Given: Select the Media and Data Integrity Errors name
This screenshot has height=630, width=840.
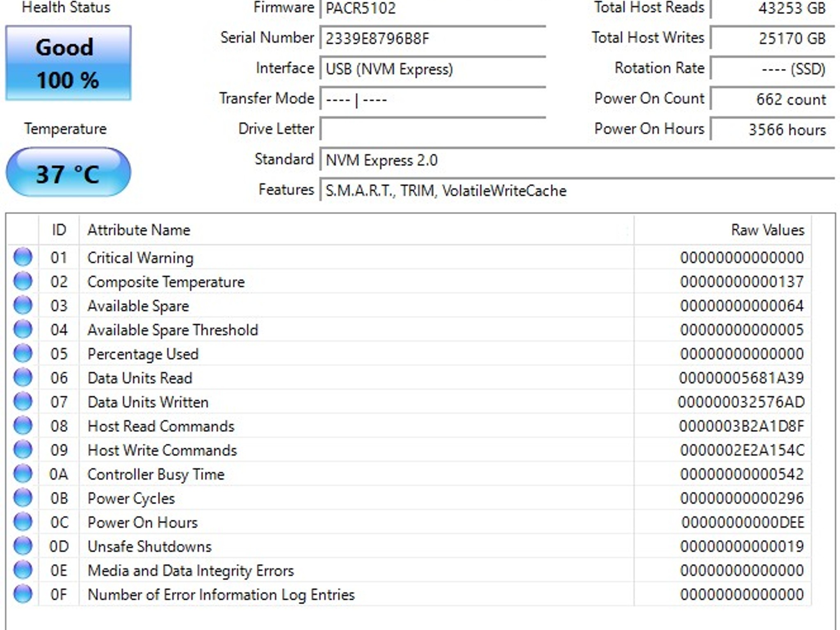Looking at the screenshot, I should point(191,571).
